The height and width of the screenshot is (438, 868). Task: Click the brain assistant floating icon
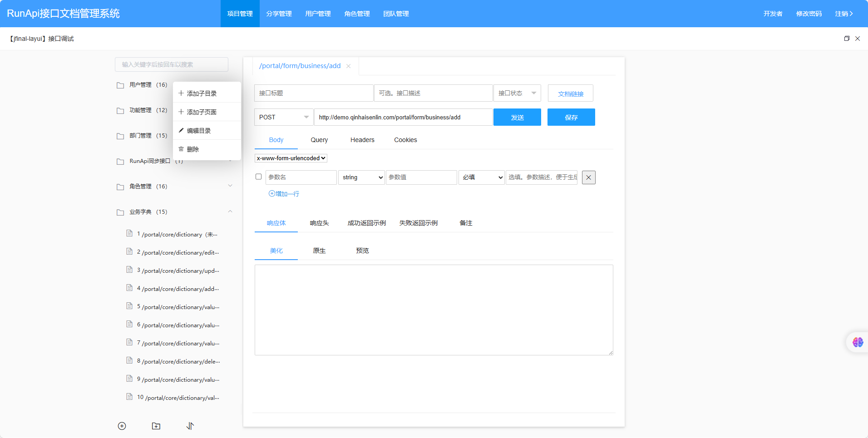tap(858, 342)
